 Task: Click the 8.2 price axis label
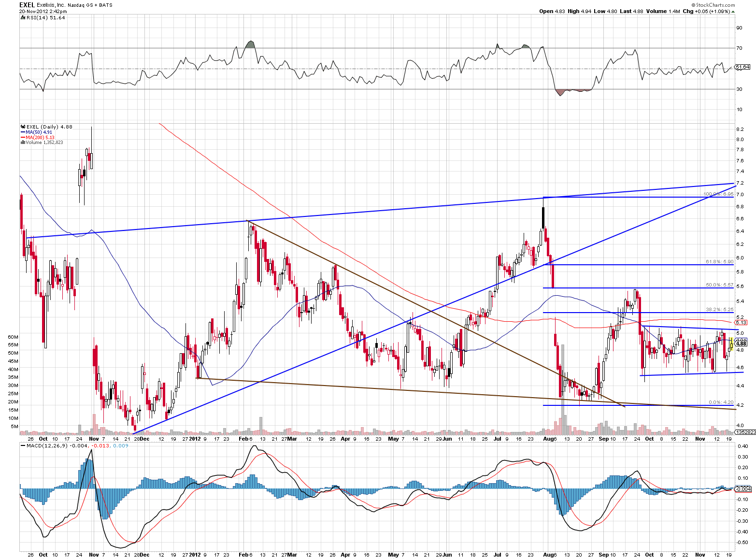[740, 129]
